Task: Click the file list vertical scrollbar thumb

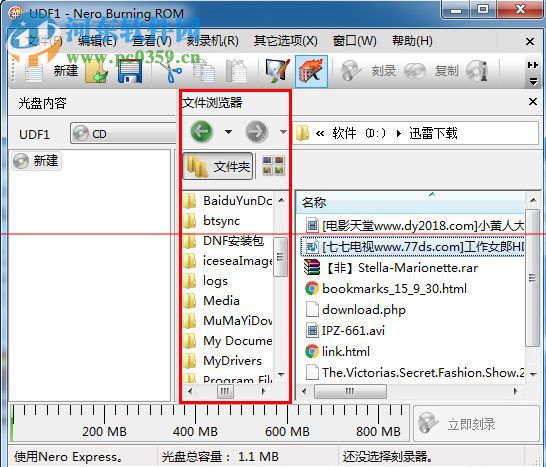Action: 532,278
